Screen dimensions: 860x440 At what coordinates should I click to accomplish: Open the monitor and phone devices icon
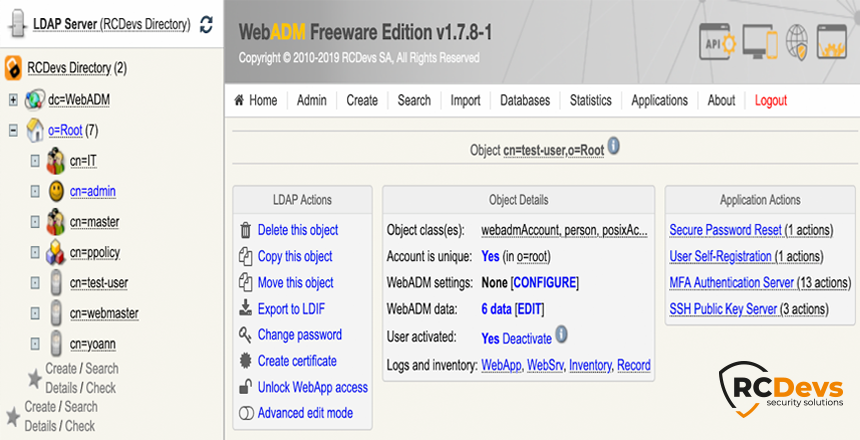click(x=761, y=42)
